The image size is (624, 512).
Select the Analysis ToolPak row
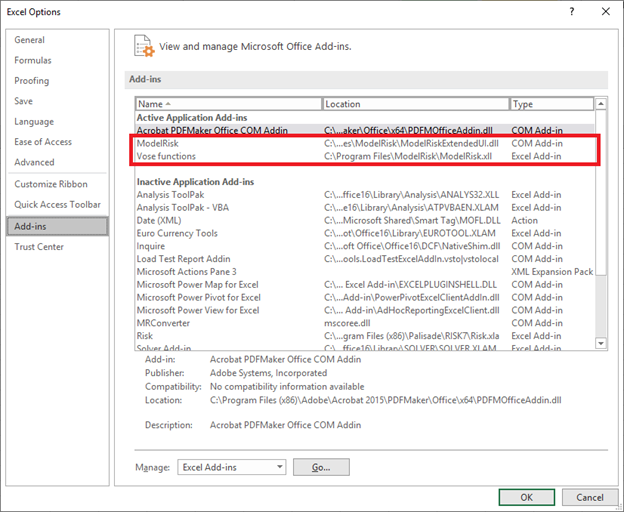point(365,195)
